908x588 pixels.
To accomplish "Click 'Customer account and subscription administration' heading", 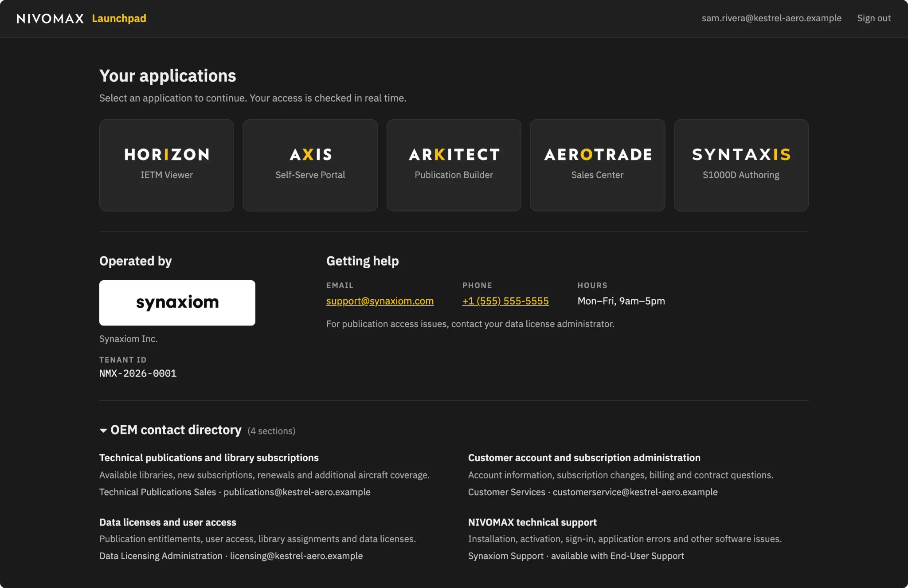I will (x=584, y=458).
